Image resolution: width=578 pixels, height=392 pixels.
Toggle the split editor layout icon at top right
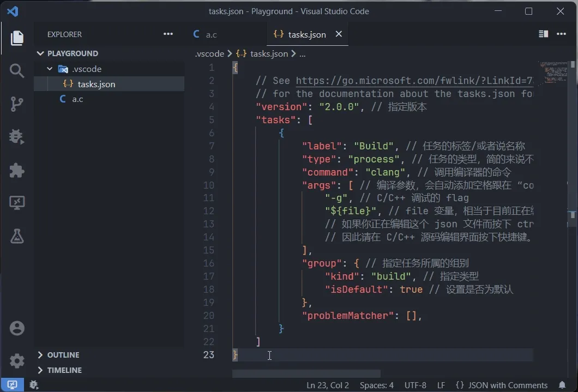click(543, 34)
